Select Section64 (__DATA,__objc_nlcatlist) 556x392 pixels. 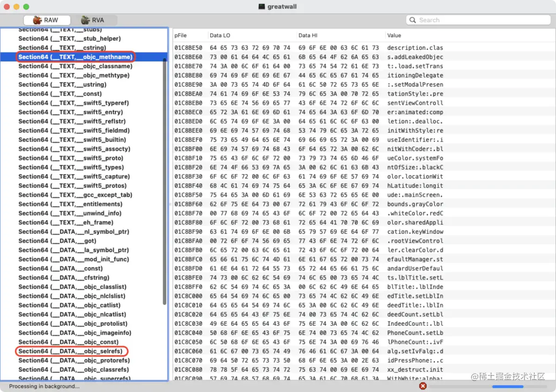click(72, 314)
